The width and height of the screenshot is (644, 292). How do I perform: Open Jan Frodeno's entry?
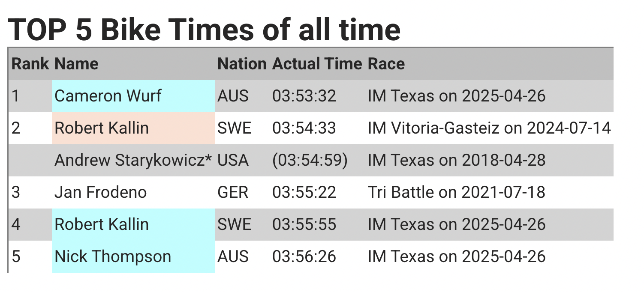coord(100,192)
